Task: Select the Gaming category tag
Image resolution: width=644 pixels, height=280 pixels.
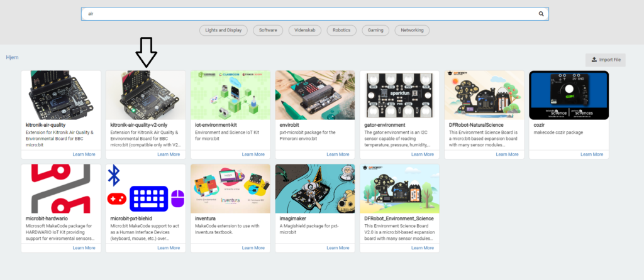Action: pos(375,30)
